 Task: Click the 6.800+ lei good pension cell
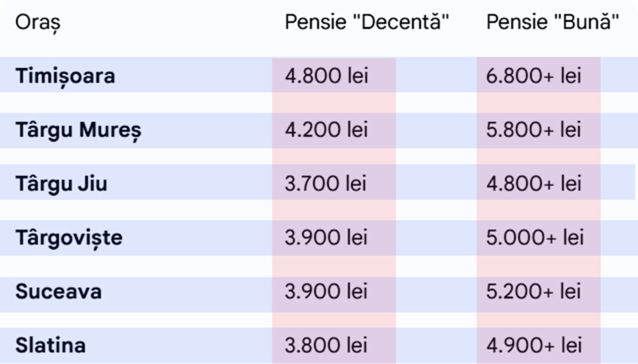click(534, 76)
